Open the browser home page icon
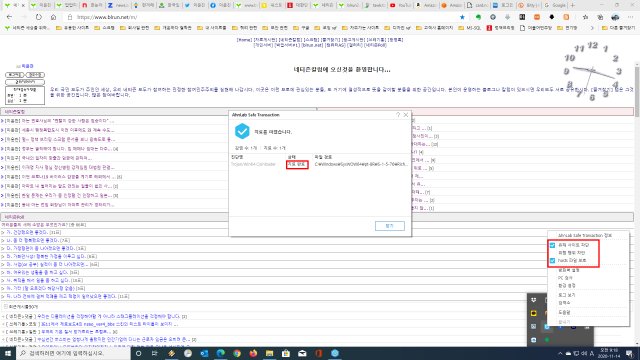640x360 pixels. (x=53, y=17)
